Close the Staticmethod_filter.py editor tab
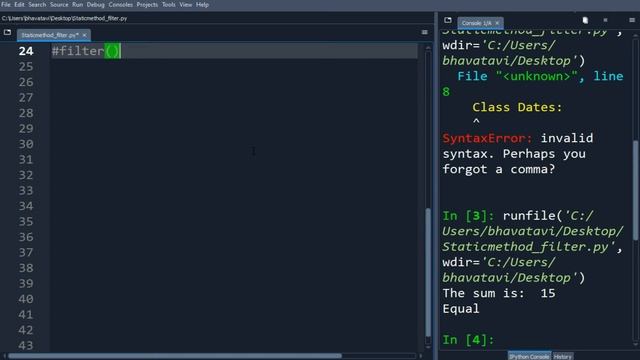Viewport: 640px width, 360px height. point(84,35)
